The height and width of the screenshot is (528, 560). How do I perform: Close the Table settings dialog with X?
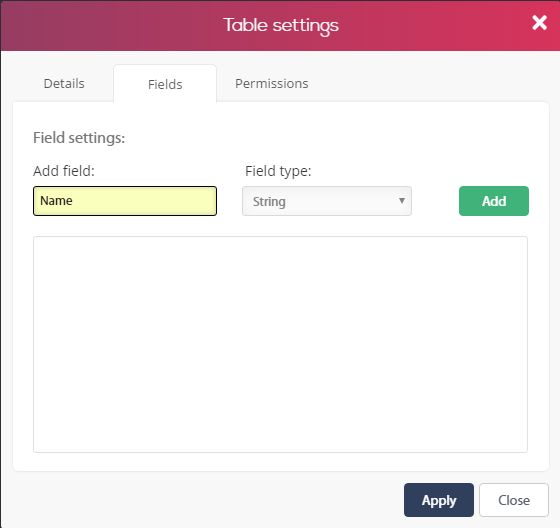tap(539, 23)
